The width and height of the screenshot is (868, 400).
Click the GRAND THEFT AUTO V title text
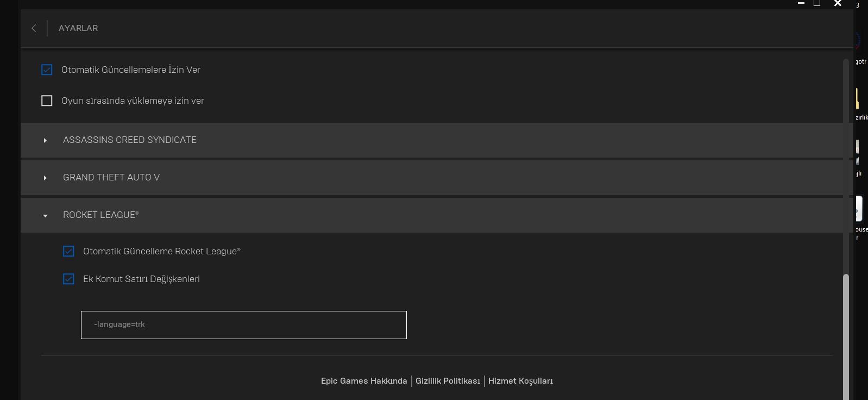tap(111, 177)
